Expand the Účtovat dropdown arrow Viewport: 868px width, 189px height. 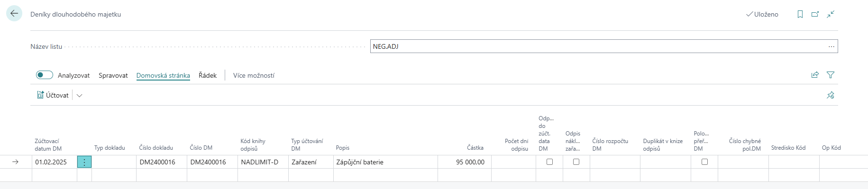tap(80, 95)
